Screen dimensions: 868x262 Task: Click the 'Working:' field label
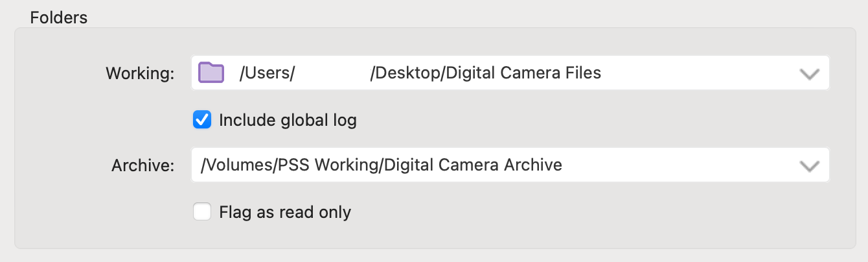point(140,74)
